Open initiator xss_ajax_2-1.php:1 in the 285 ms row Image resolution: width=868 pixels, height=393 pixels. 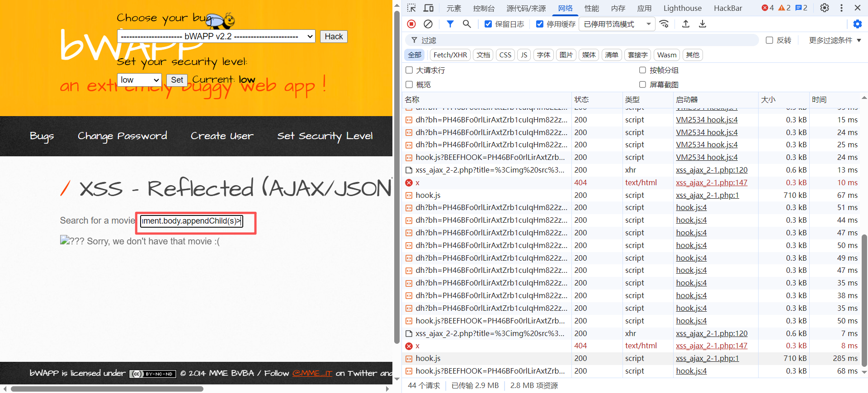click(707, 358)
